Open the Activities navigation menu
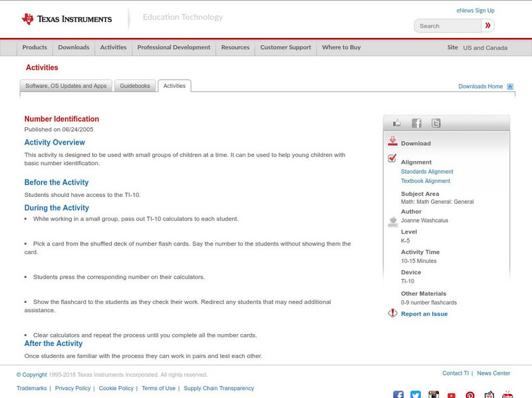Screen dimensions: 532x398 (113, 47)
